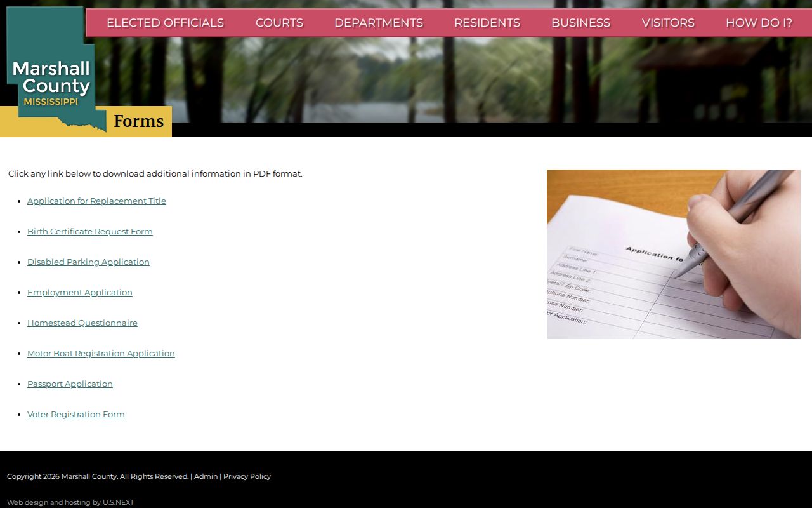The height and width of the screenshot is (508, 812).
Task: Open the Elected Officials menu
Action: pos(165,23)
